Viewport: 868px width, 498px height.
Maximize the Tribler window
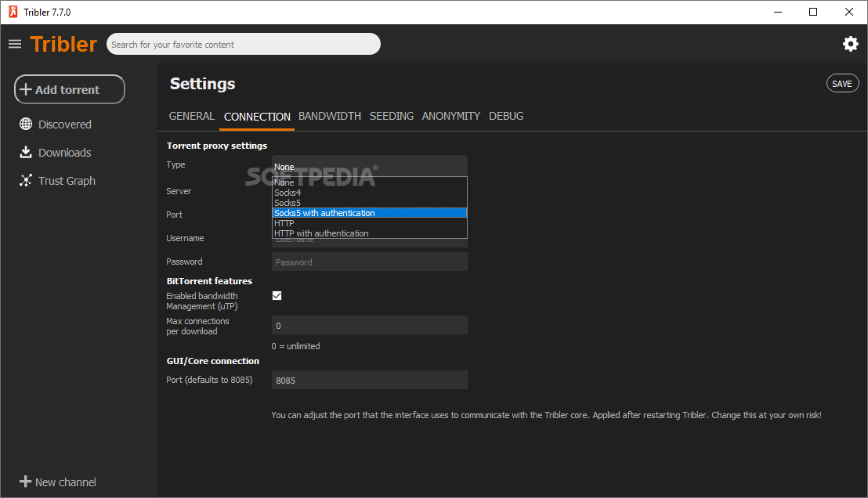pyautogui.click(x=813, y=13)
